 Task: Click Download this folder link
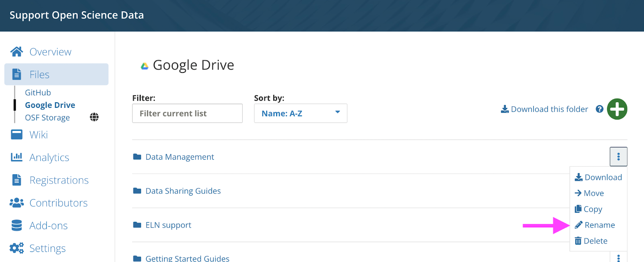pos(549,109)
